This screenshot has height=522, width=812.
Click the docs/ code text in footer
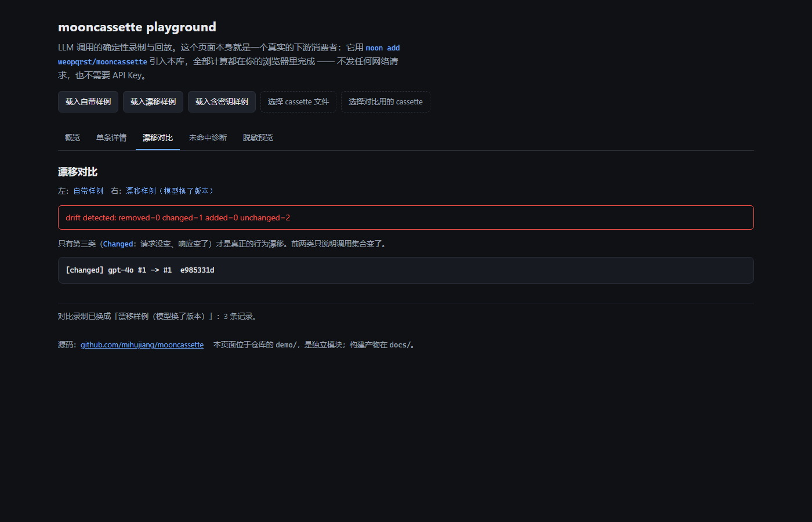(400, 345)
